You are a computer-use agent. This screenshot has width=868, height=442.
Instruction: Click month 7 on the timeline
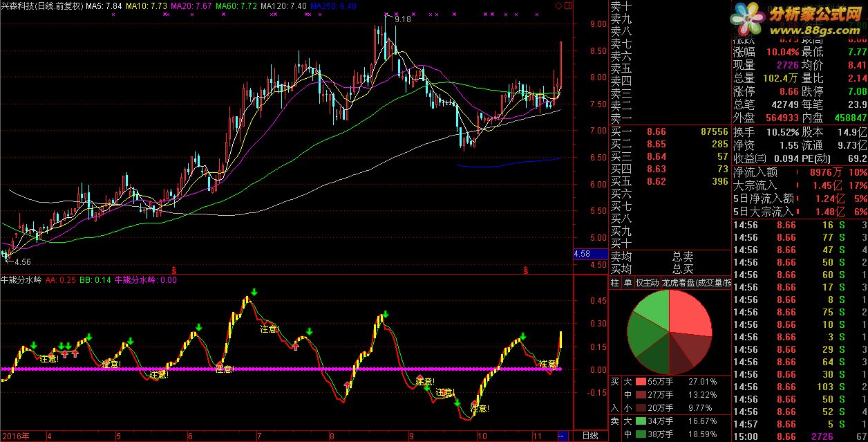(258, 436)
